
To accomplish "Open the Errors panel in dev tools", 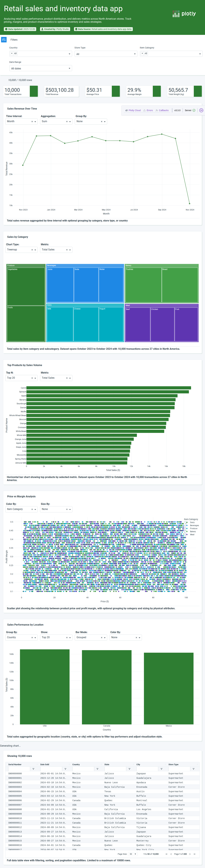I will tap(148, 110).
